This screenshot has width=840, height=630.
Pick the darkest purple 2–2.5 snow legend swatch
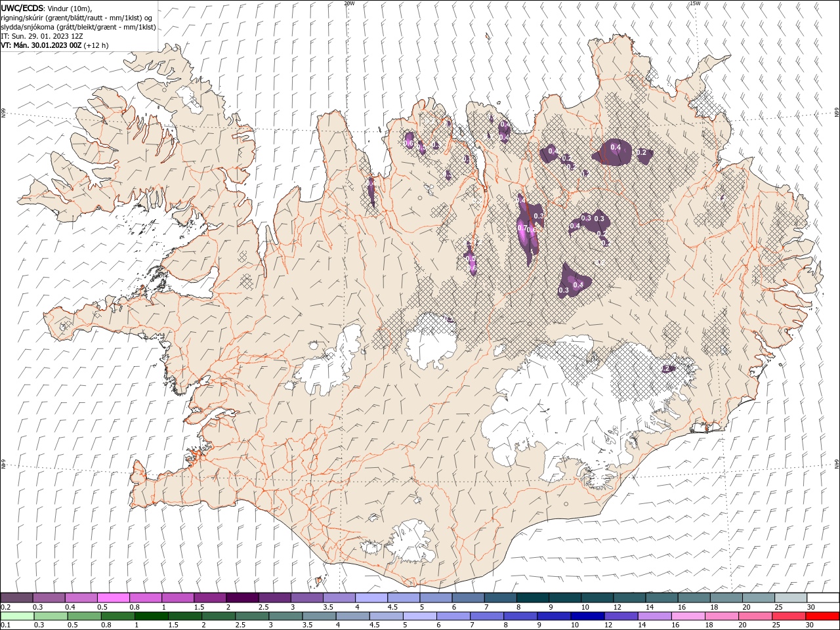[x=241, y=598]
